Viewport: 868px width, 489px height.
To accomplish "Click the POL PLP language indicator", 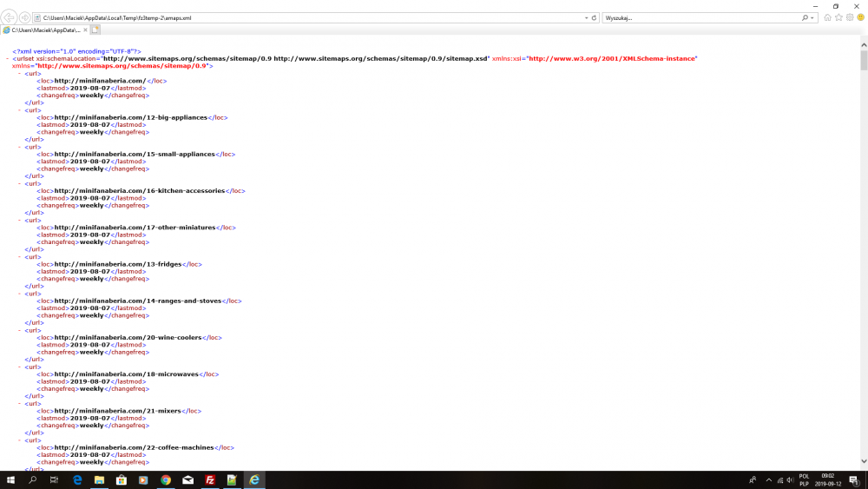I will 804,480.
